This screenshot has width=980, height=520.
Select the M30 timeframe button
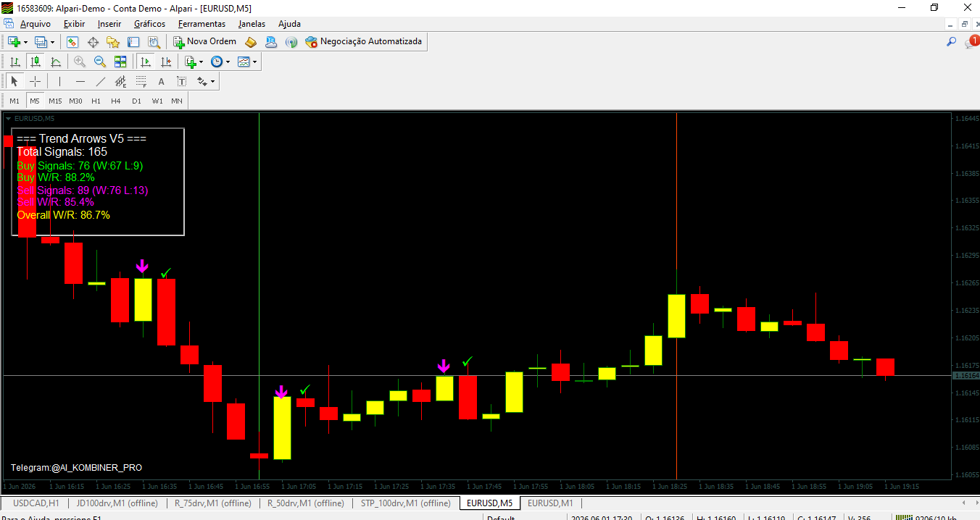pos(76,101)
